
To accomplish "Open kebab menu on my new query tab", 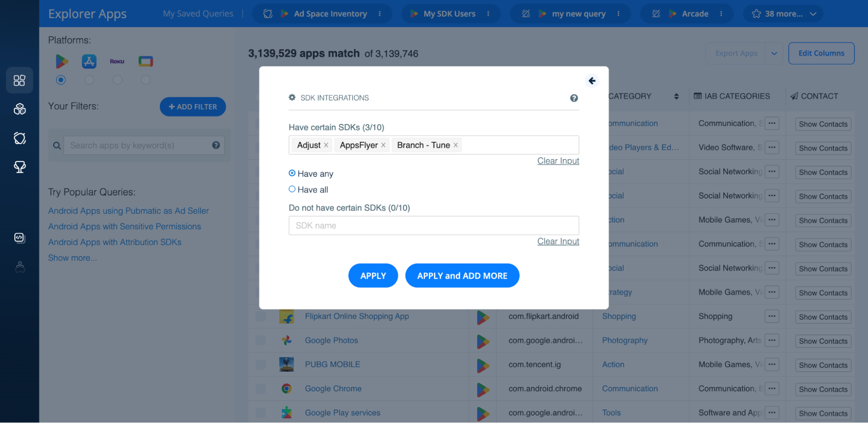I will click(x=618, y=14).
